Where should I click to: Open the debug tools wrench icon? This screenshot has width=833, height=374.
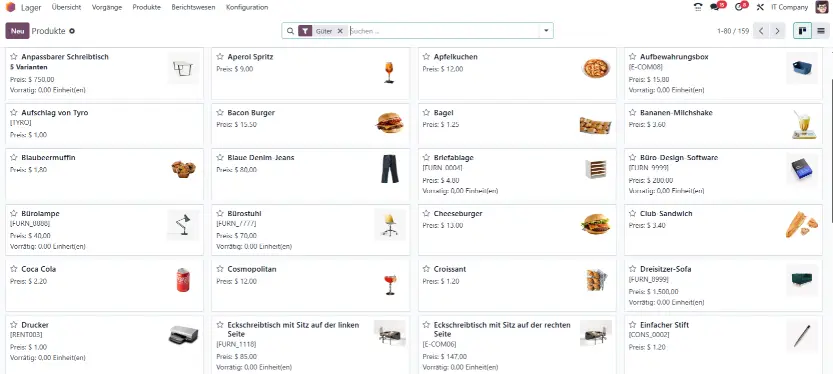760,7
